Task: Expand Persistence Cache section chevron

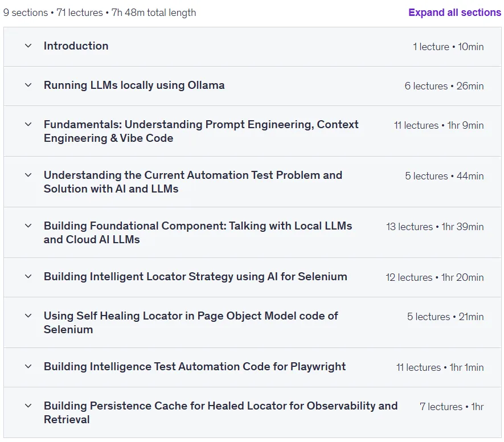Action: 28,406
